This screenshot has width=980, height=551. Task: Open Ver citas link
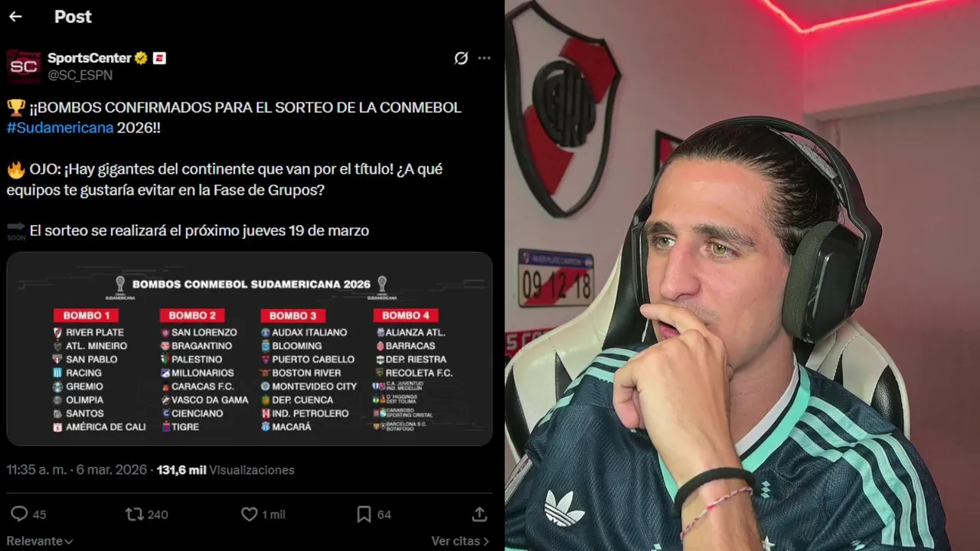point(459,541)
